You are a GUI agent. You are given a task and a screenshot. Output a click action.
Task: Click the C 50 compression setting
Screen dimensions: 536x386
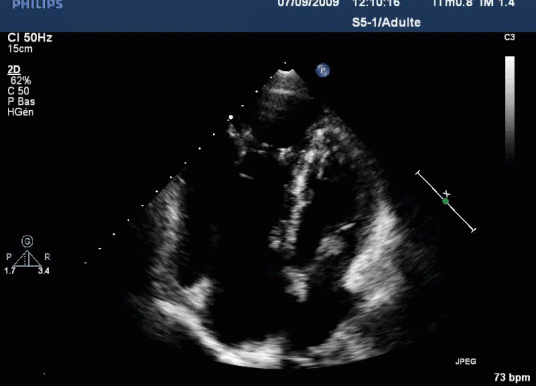coord(18,91)
